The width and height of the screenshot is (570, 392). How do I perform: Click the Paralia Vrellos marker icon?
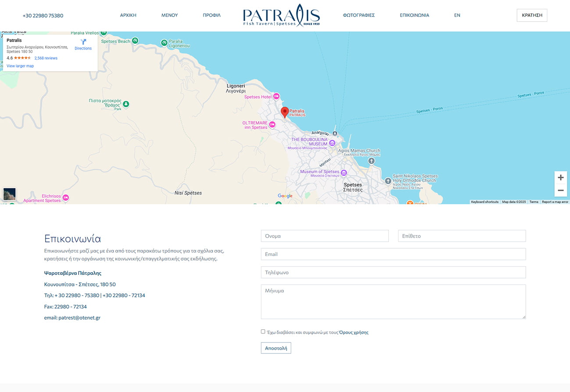coord(103,33)
